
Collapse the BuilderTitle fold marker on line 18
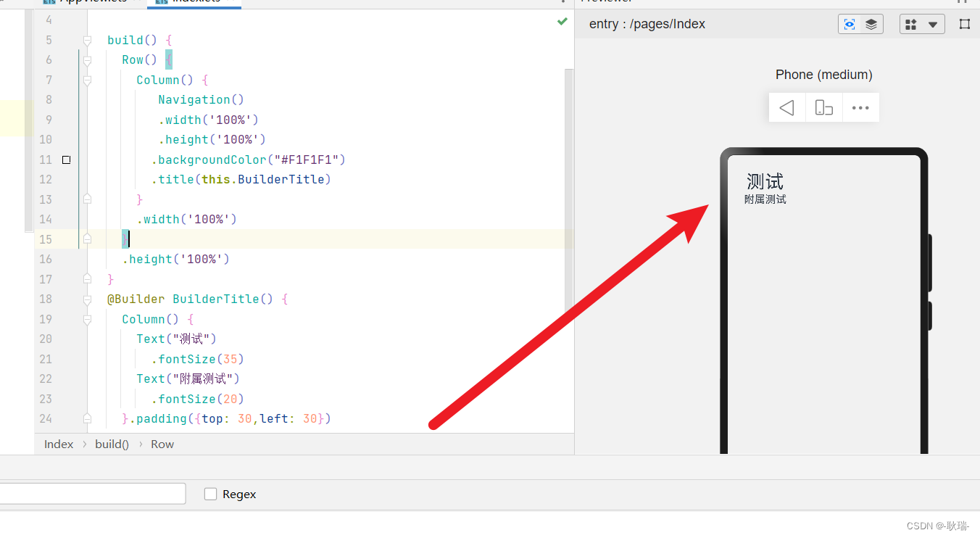(x=87, y=299)
